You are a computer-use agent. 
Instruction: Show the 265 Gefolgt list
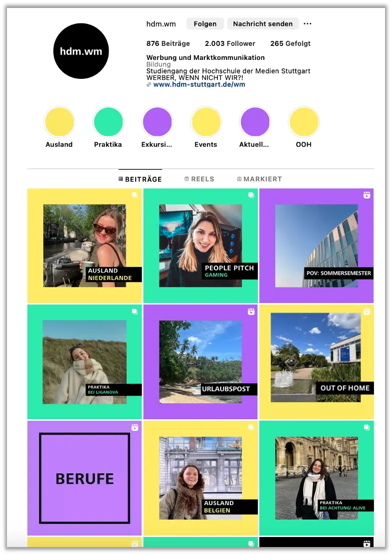[290, 44]
